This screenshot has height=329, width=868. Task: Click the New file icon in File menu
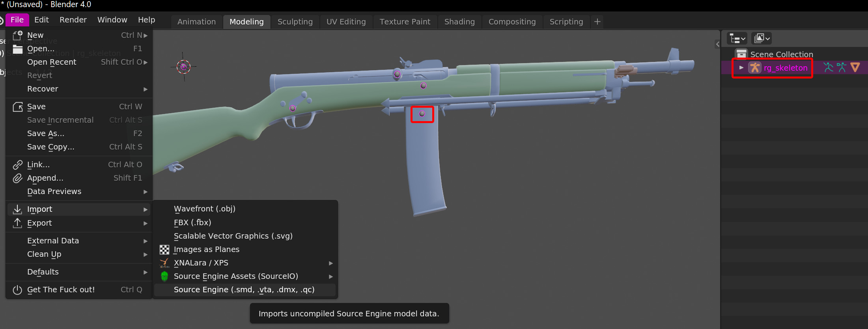[17, 36]
